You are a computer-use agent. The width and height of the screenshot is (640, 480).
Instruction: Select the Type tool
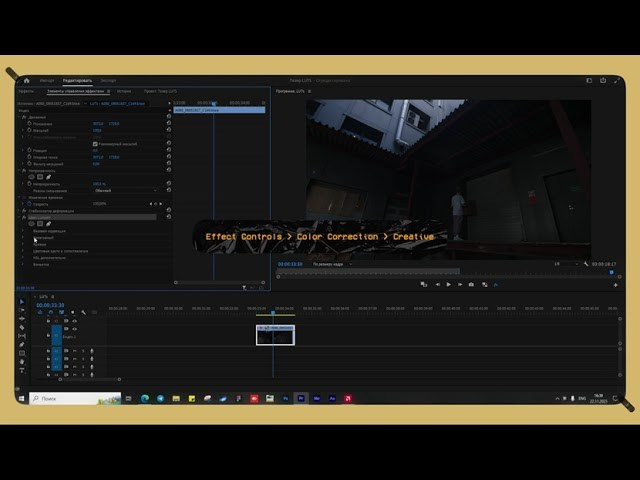(22, 370)
